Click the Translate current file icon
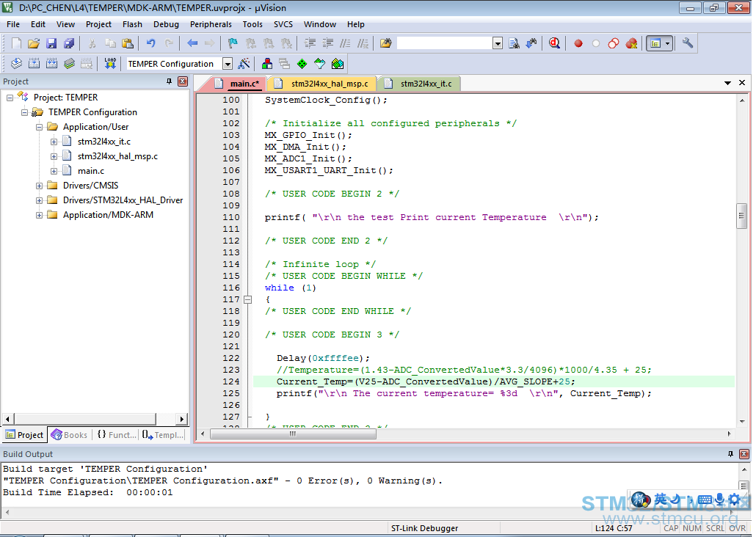The image size is (756, 537). pos(16,64)
